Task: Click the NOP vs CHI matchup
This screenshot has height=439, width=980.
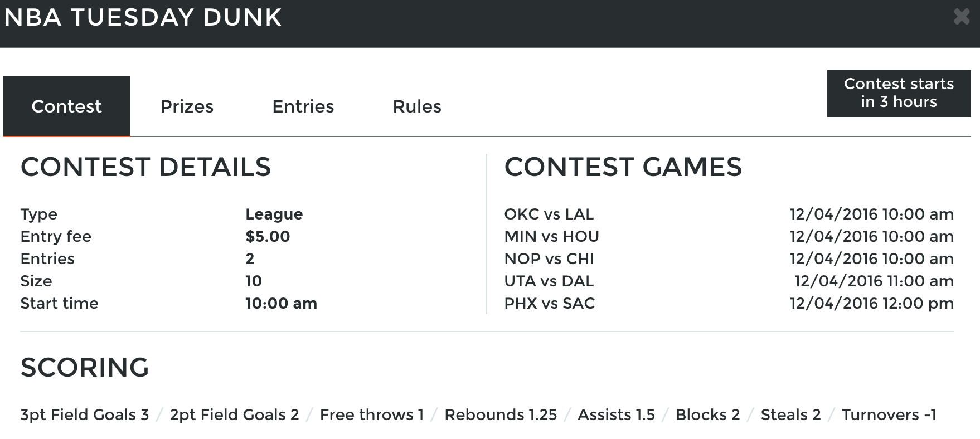Action: coord(549,258)
